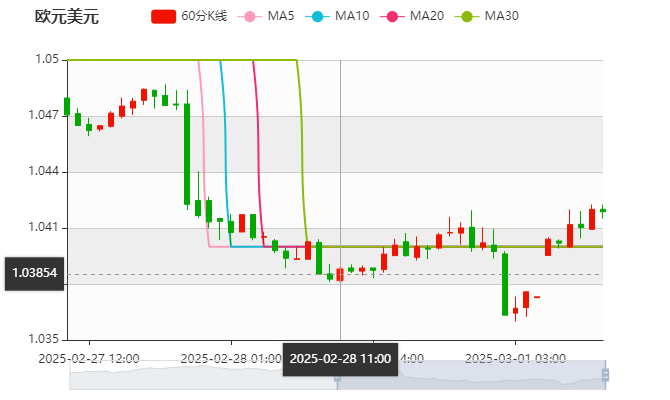Click the 2025-02-28 11:00 axis pointer label
The height and width of the screenshot is (400, 670).
pyautogui.click(x=340, y=358)
